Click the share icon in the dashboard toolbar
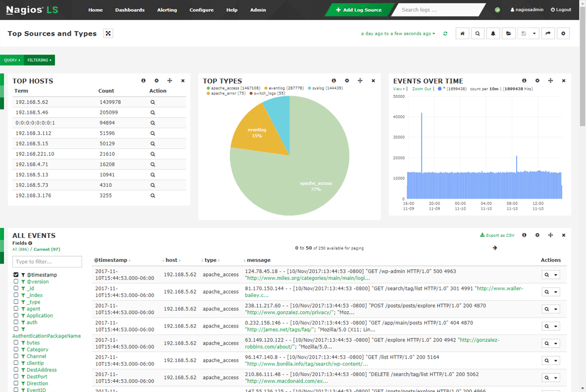 click(547, 33)
